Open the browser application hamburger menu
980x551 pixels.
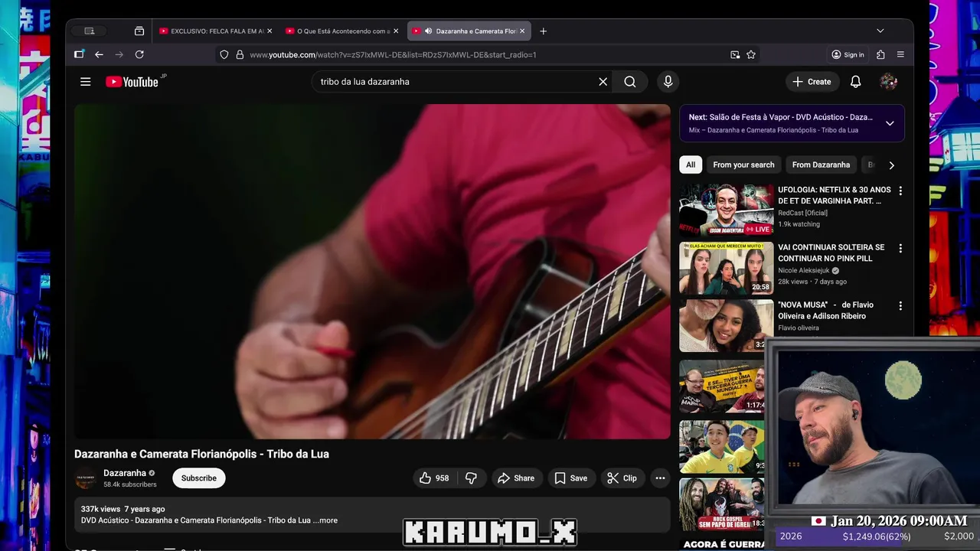pyautogui.click(x=900, y=54)
